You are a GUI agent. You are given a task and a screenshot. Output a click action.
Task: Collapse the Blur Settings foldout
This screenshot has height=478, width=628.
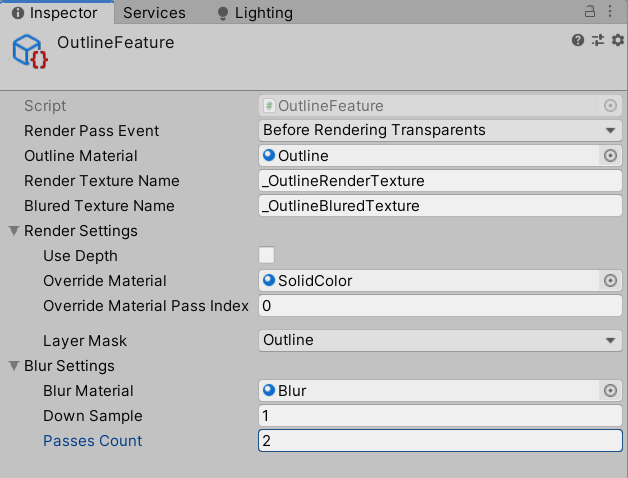pyautogui.click(x=15, y=366)
